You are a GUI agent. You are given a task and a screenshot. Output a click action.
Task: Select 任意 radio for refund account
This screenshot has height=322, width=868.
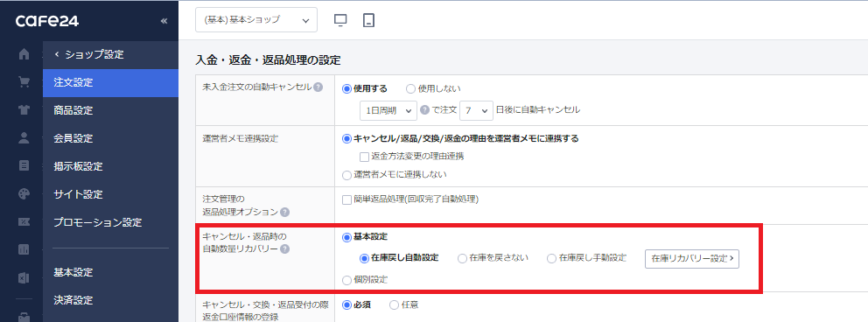click(394, 304)
